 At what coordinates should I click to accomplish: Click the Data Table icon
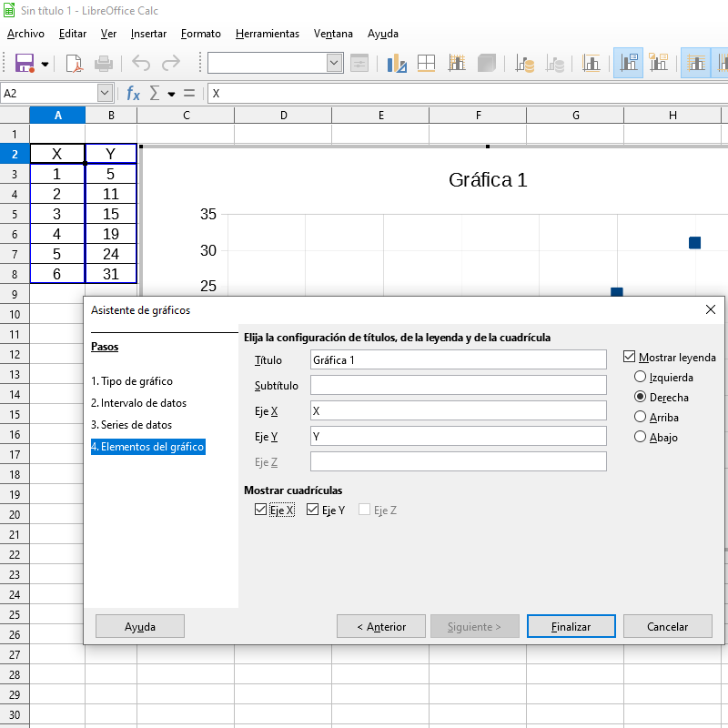[555, 63]
